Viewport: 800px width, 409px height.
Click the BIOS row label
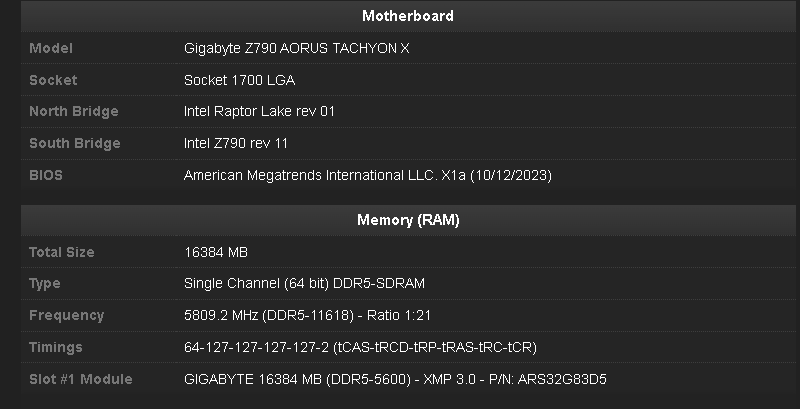click(46, 175)
